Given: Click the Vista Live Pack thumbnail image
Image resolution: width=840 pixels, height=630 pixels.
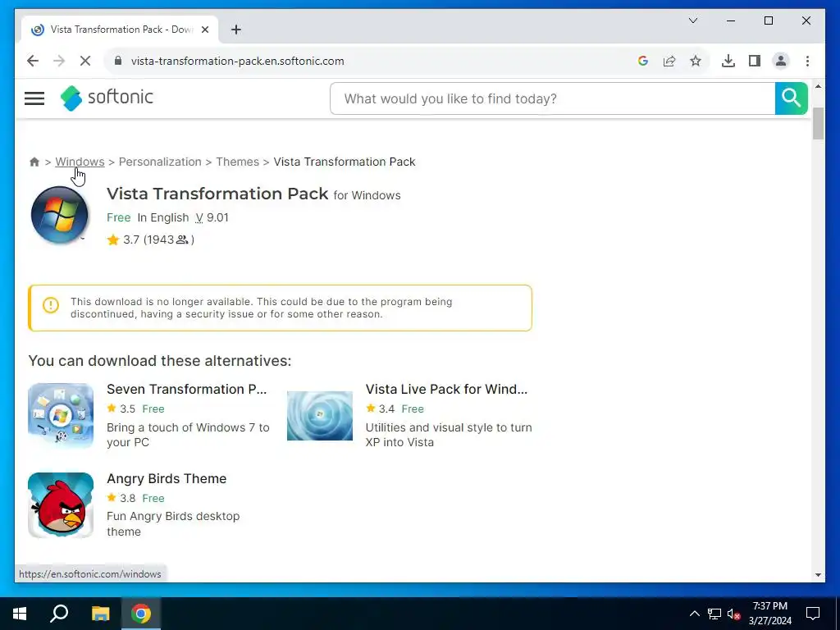Looking at the screenshot, I should tap(320, 416).
